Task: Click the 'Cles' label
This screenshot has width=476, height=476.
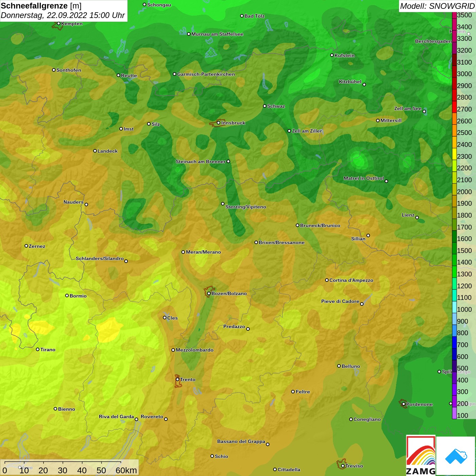Action: point(172,318)
